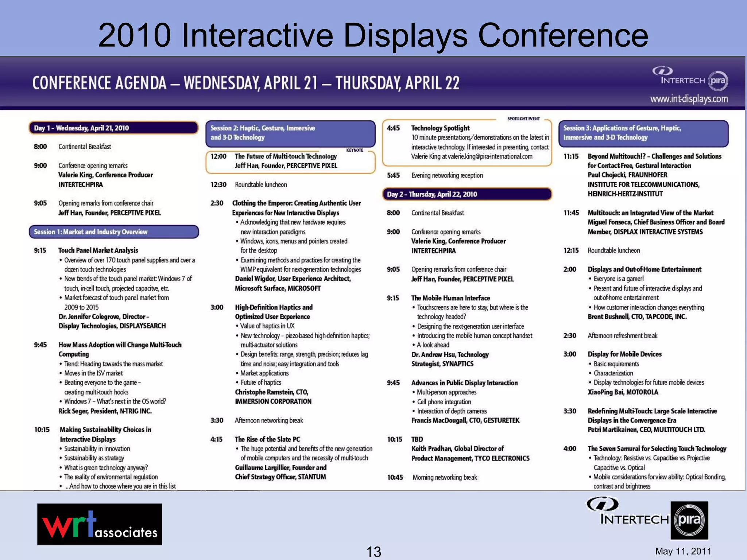The width and height of the screenshot is (747, 560).
Task: Click the Intertech Pira logo at bottom right
Action: pos(647,518)
